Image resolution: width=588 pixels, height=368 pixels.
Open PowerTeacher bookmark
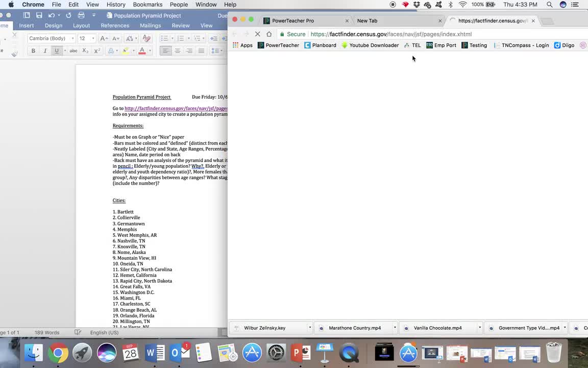(x=278, y=45)
